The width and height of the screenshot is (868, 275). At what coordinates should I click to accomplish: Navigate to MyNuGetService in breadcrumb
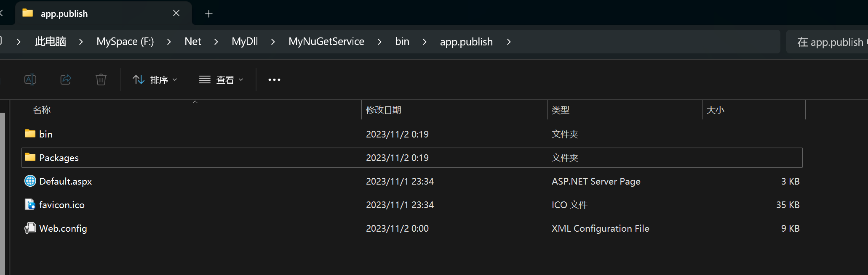click(326, 42)
